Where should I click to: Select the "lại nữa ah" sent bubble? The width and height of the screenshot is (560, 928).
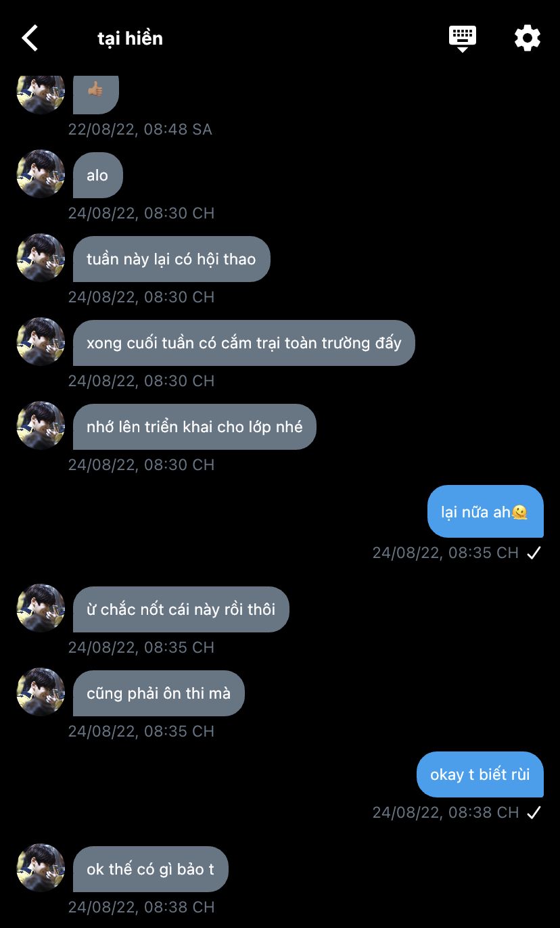(x=485, y=512)
